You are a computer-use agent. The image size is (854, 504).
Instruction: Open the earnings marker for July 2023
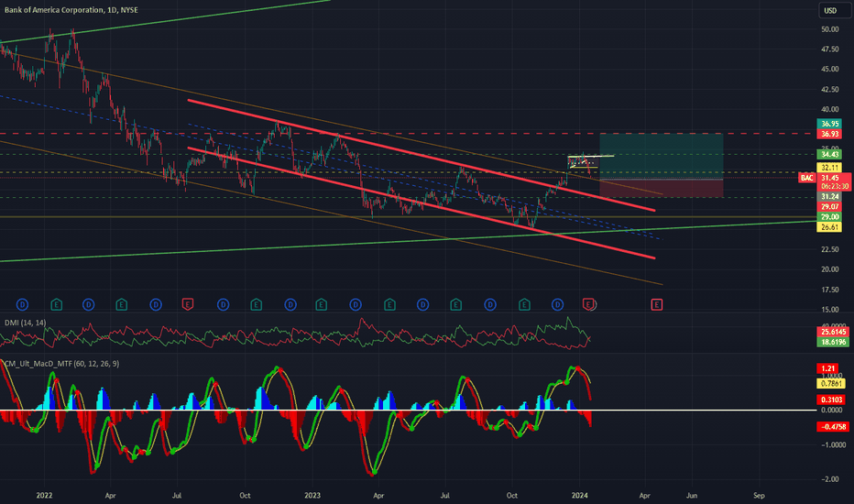pos(456,304)
